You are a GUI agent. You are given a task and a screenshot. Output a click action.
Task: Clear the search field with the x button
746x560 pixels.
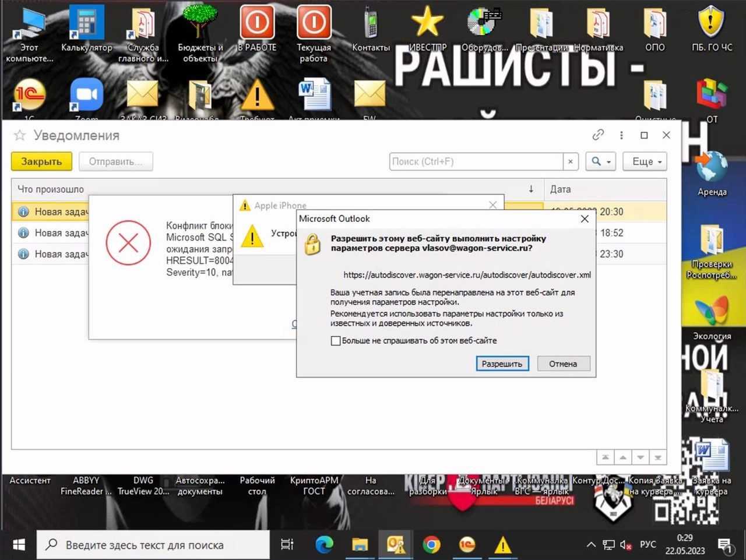[x=571, y=161]
